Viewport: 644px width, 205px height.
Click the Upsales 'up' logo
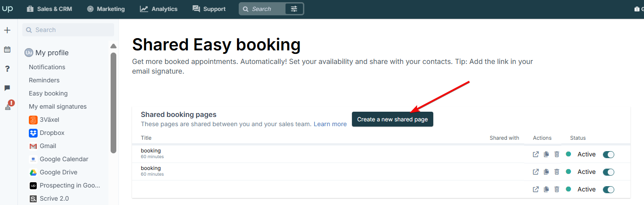7,9
